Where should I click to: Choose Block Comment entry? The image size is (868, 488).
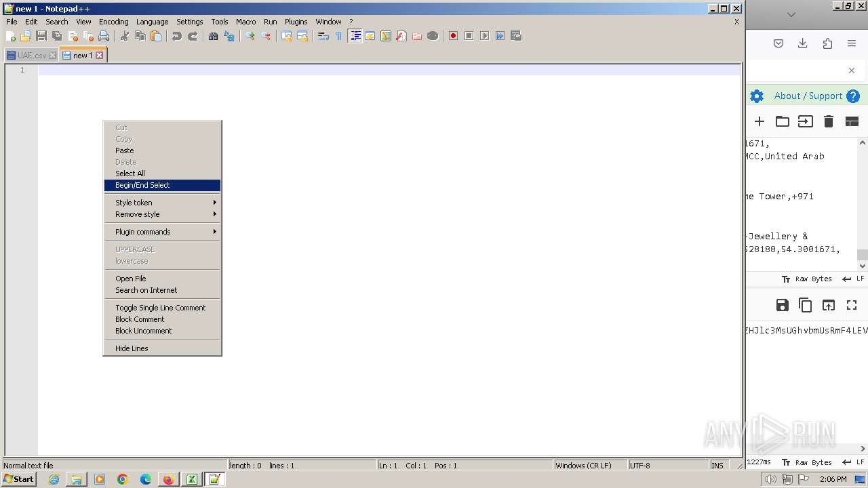pos(162,319)
